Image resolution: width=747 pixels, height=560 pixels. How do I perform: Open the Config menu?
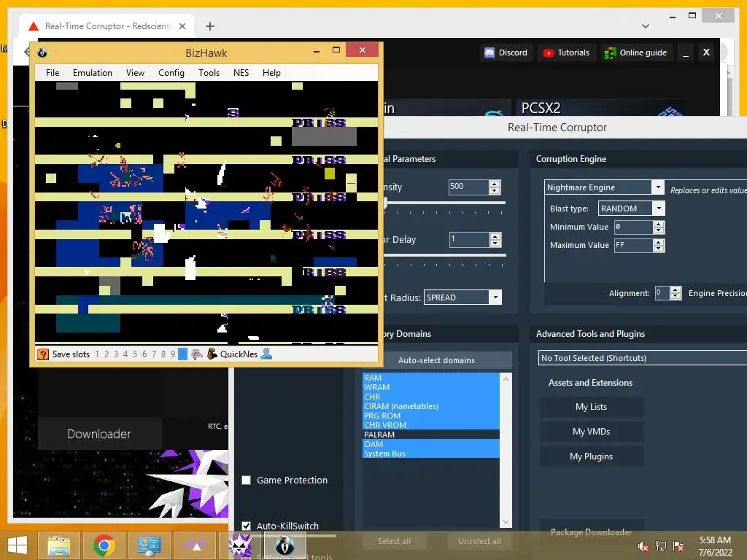coord(171,73)
